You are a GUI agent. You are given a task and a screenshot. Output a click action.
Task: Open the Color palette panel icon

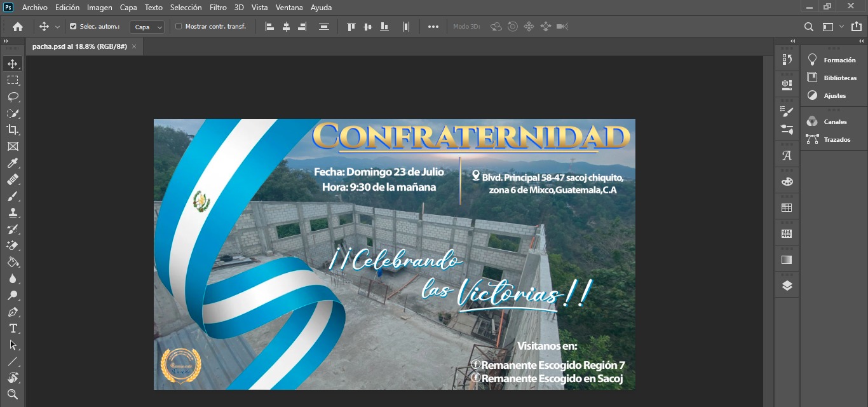[787, 181]
